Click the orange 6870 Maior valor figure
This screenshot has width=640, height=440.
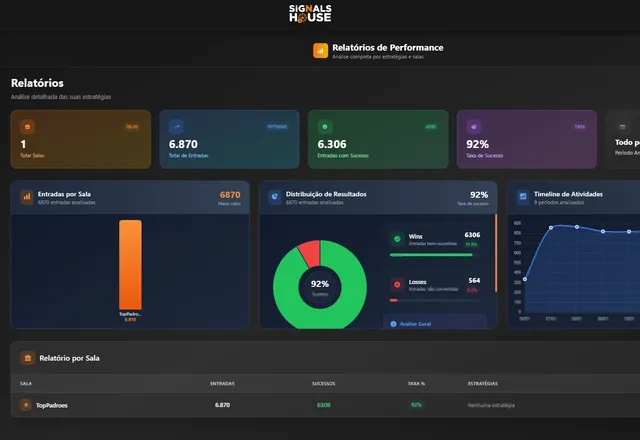click(x=230, y=195)
